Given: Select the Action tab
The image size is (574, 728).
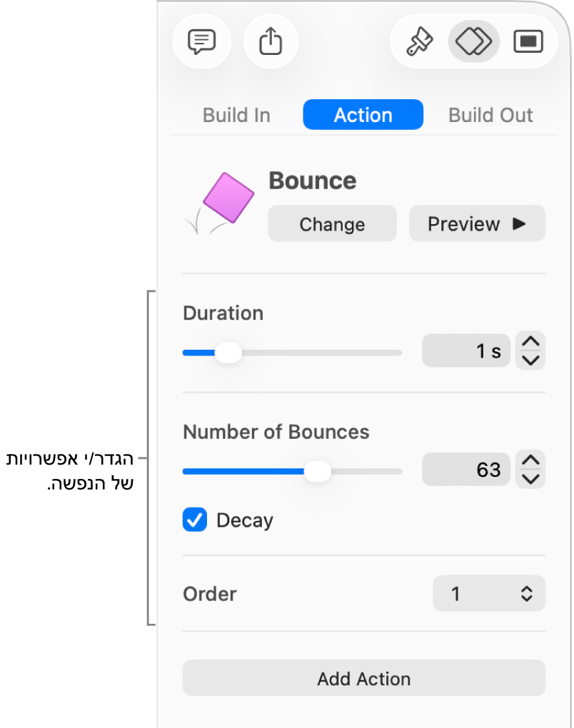Looking at the screenshot, I should (363, 114).
